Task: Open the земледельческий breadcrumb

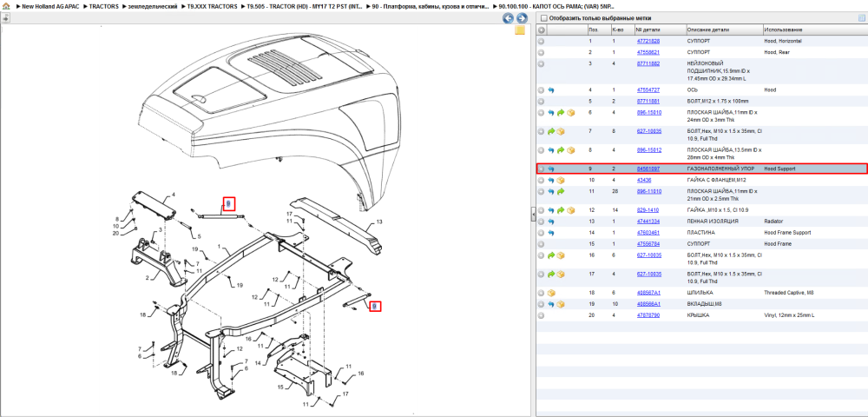Action: coord(154,6)
